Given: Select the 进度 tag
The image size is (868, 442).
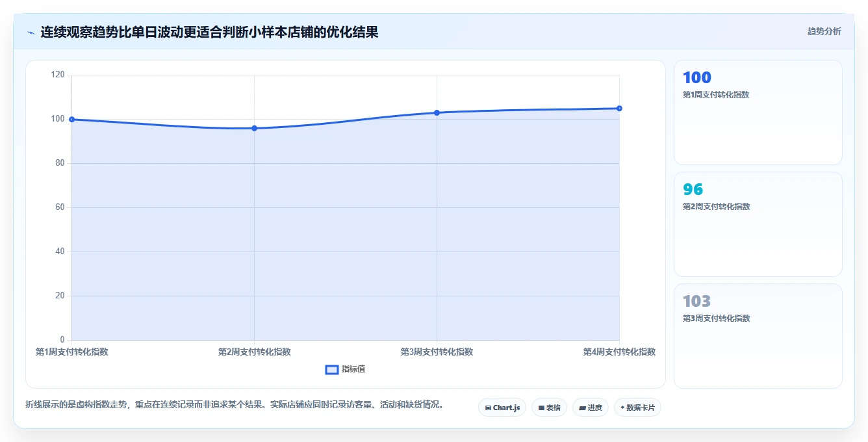Looking at the screenshot, I should click(x=591, y=408).
